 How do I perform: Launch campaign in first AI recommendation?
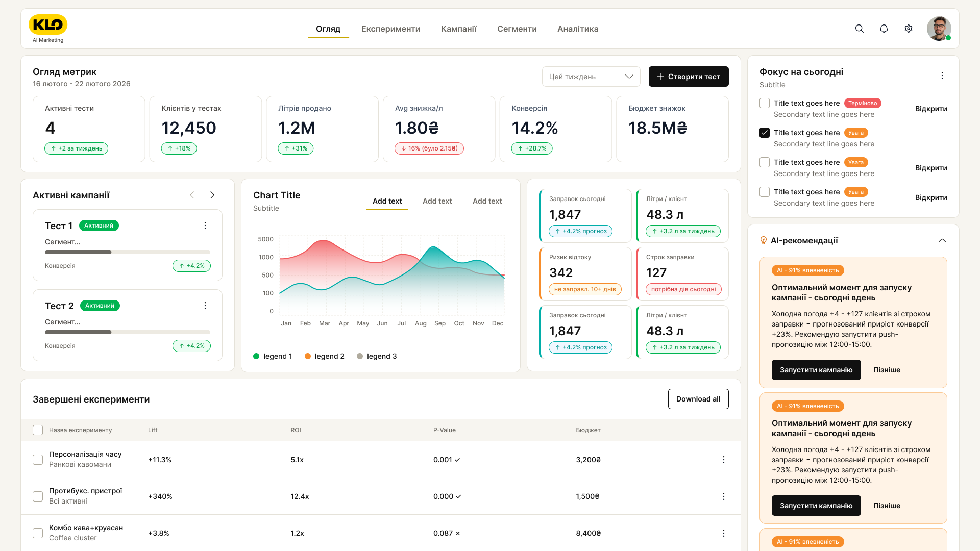(x=816, y=370)
